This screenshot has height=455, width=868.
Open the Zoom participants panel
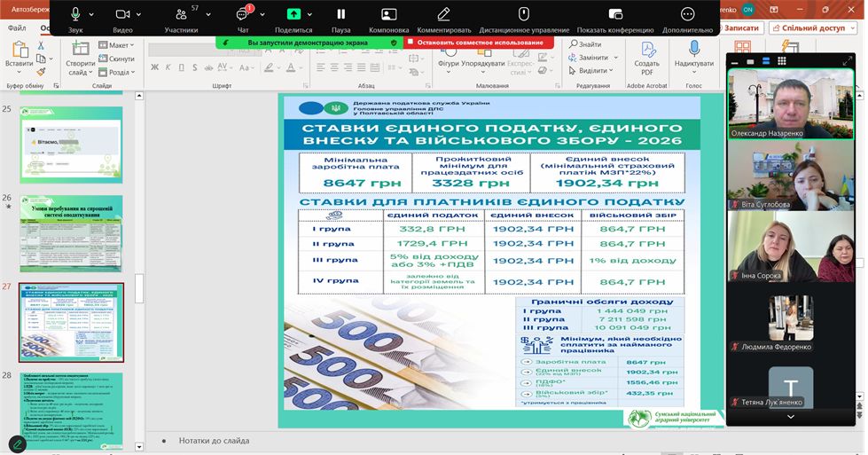[181, 14]
